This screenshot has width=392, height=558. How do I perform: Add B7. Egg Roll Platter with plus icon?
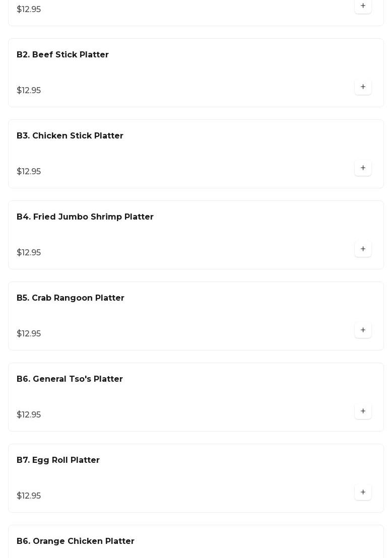pos(363,493)
